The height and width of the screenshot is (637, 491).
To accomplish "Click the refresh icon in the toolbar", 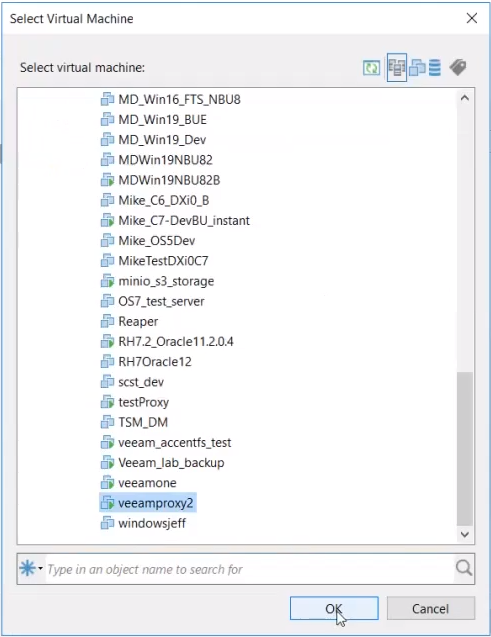I will point(371,67).
